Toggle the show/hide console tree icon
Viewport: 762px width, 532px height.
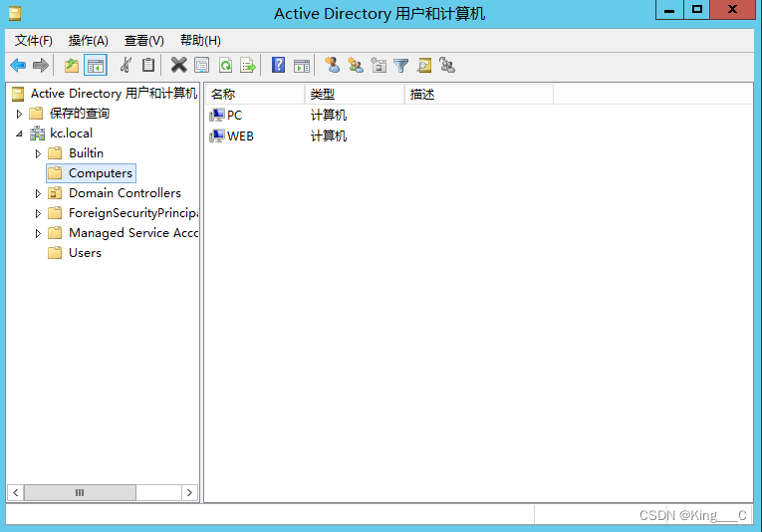coord(96,65)
